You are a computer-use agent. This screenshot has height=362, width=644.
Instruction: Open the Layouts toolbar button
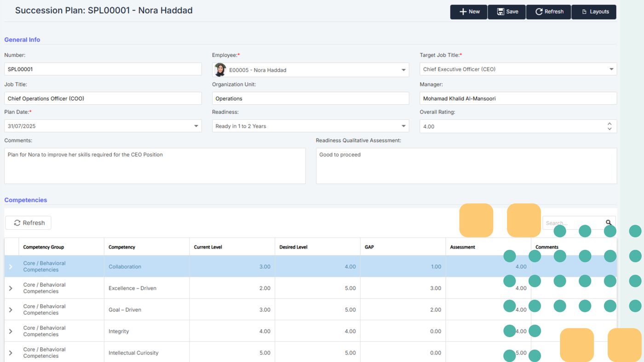click(x=594, y=12)
